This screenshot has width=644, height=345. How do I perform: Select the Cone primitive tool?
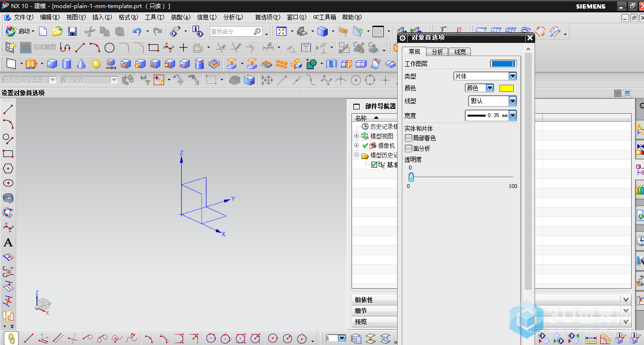pyautogui.click(x=81, y=64)
